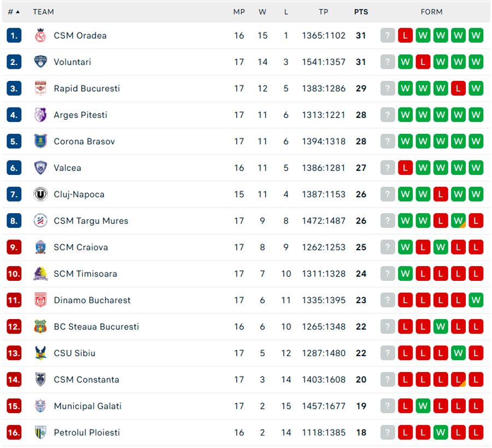The image size is (492, 448).
Task: Click the CSU Sibiu eagle logo
Action: tap(40, 353)
